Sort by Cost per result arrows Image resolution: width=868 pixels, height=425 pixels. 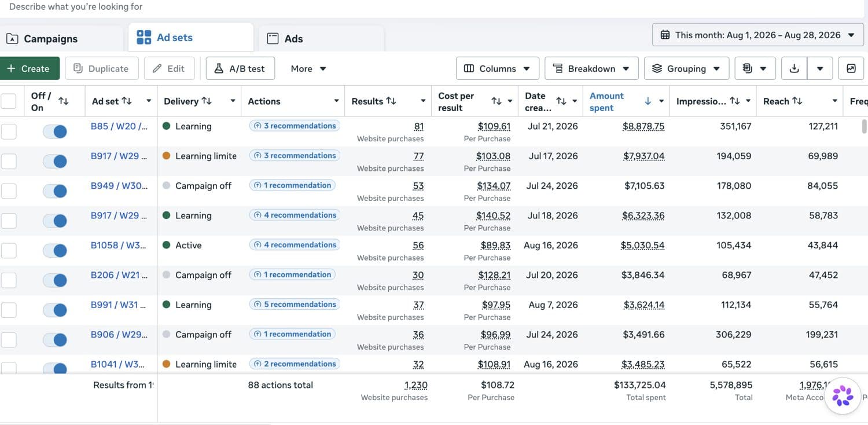[496, 101]
